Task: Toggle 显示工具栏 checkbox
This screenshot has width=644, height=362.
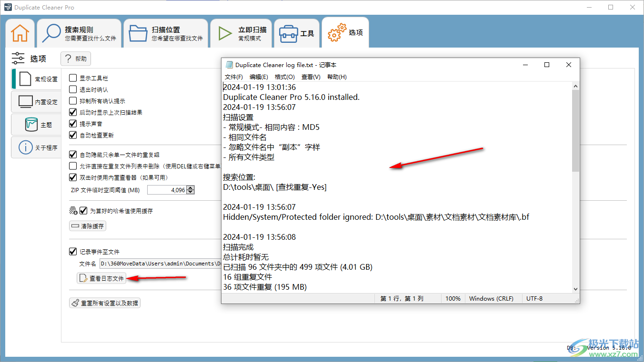Action: 73,78
